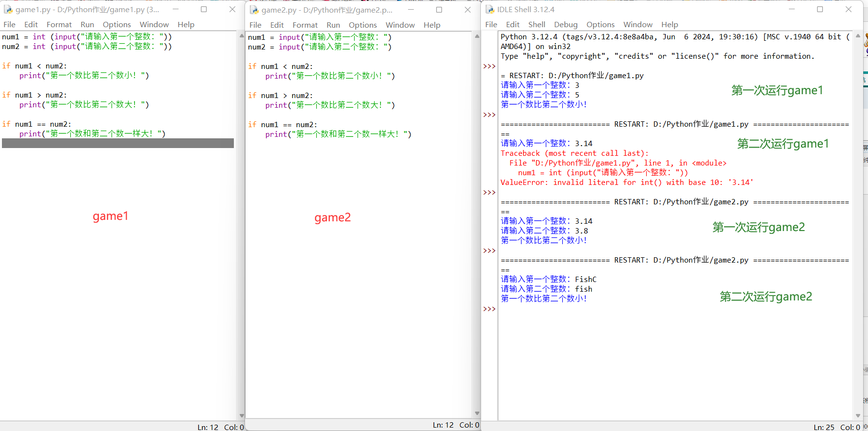Click the last empty >>> shell prompt
The width and height of the screenshot is (868, 431).
pyautogui.click(x=489, y=309)
